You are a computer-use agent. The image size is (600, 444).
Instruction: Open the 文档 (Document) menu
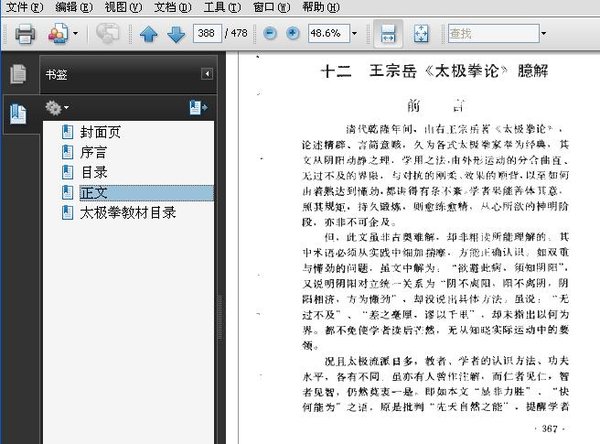click(x=172, y=7)
